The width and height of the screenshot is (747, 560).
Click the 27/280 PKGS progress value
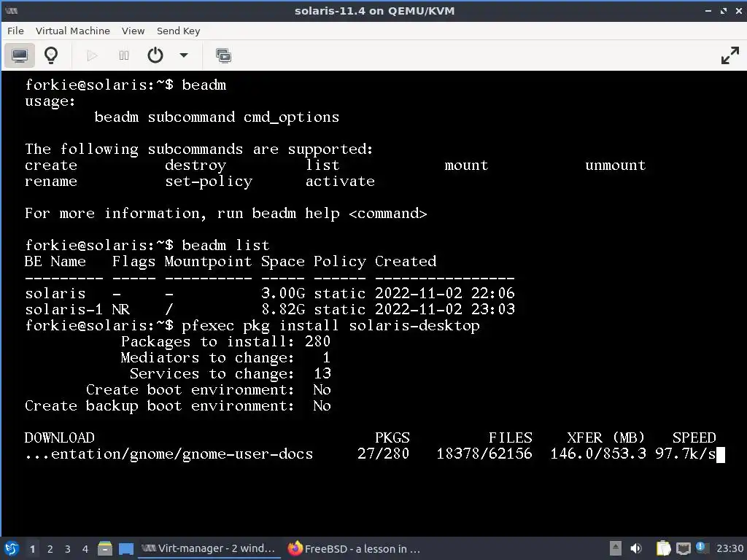pyautogui.click(x=383, y=454)
